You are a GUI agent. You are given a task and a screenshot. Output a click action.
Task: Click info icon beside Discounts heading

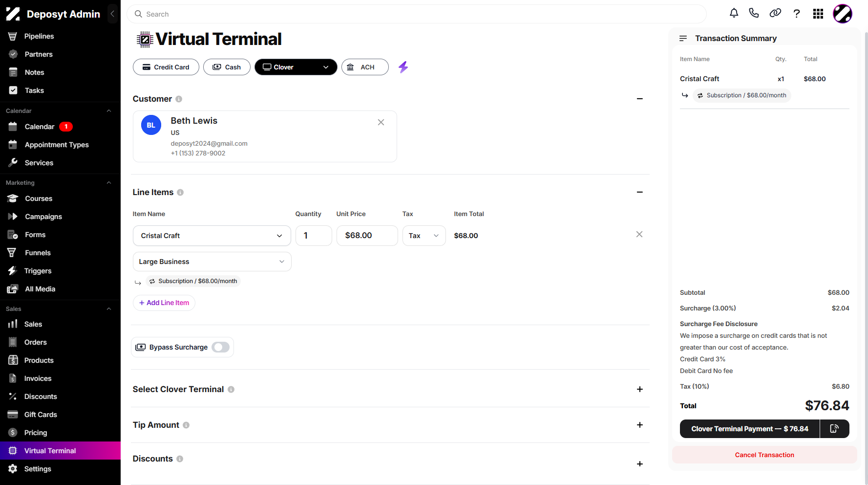click(x=180, y=459)
